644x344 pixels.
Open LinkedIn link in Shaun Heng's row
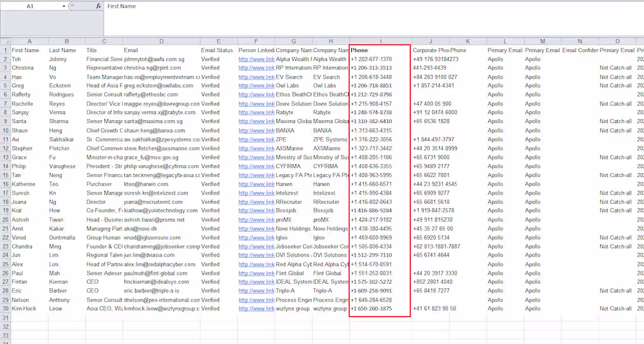coord(256,131)
